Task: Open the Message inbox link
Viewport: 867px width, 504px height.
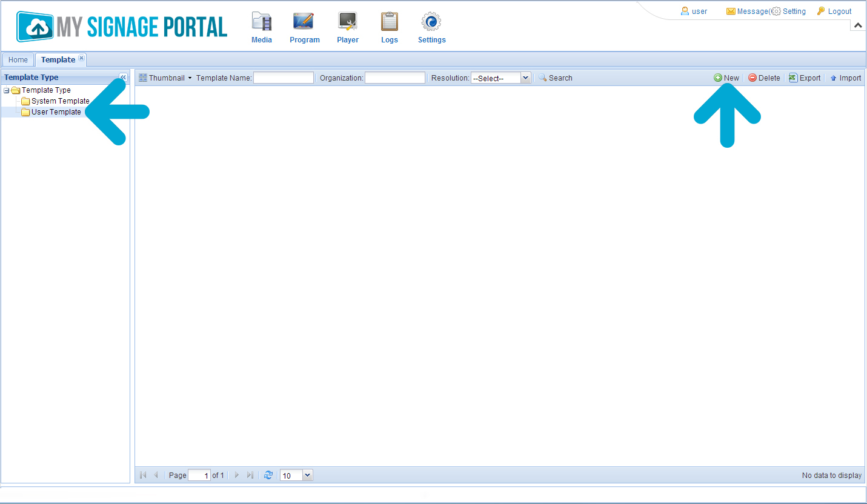Action: [x=748, y=11]
